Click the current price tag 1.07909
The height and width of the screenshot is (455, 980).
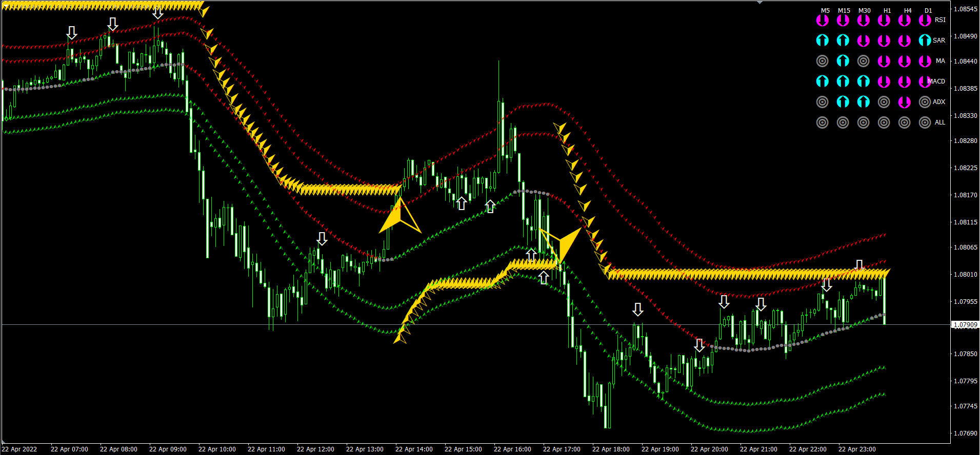tap(965, 325)
